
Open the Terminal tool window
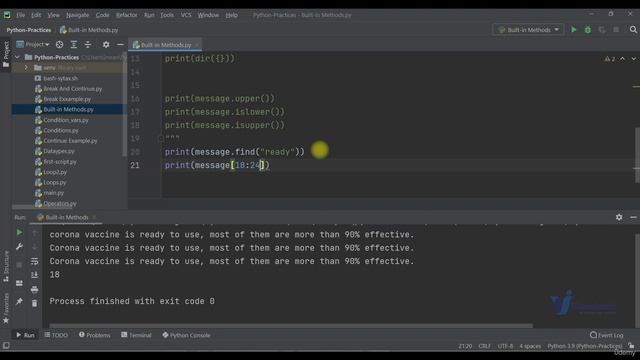(136, 335)
